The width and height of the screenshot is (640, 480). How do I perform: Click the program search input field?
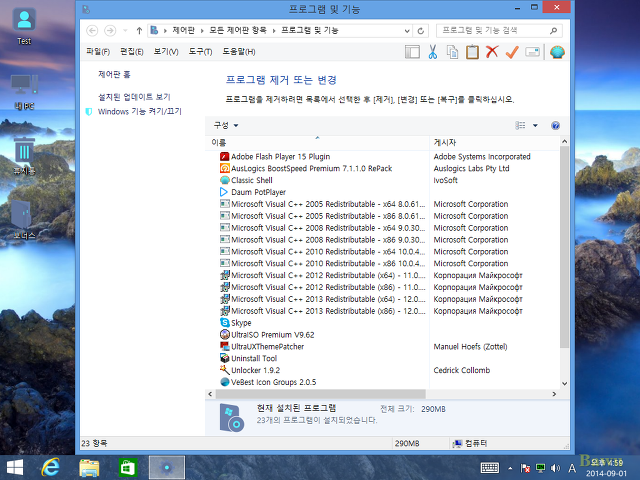492,31
